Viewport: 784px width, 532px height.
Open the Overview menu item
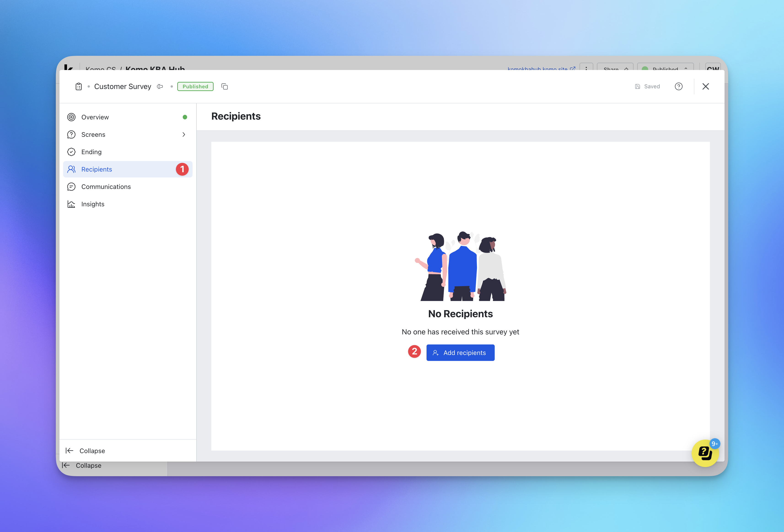(95, 117)
